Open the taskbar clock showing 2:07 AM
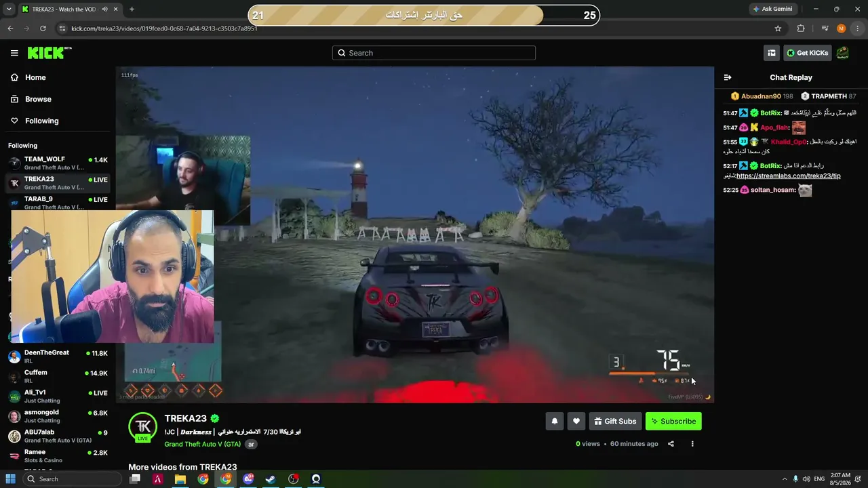The width and height of the screenshot is (868, 488). (842, 479)
